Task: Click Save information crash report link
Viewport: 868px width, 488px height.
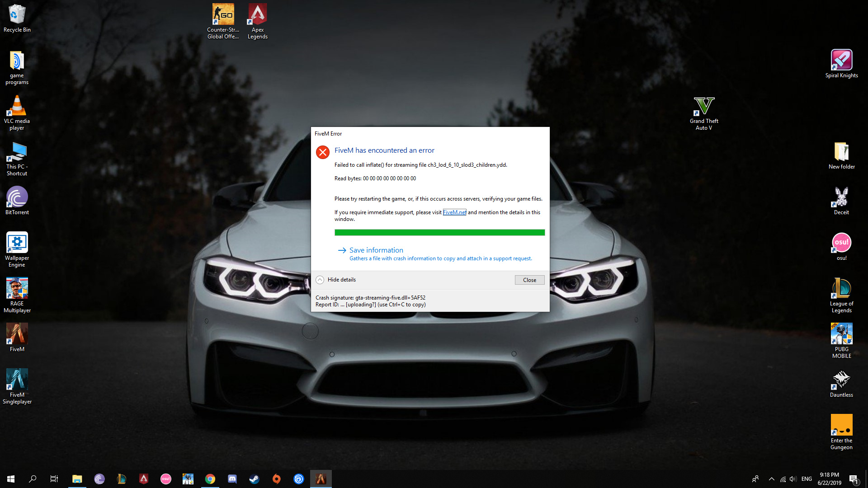Action: pyautogui.click(x=376, y=250)
